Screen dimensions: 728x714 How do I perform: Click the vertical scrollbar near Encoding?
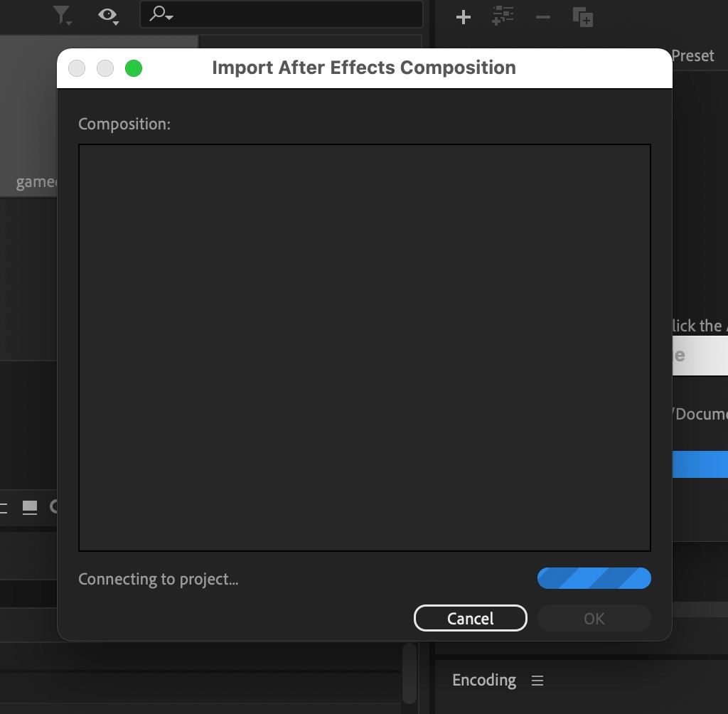pos(409,673)
